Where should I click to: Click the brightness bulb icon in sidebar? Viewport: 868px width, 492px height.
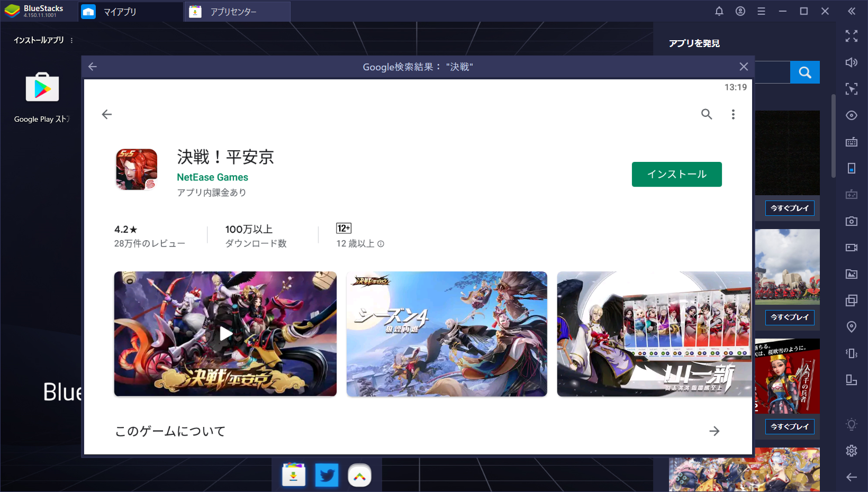852,424
